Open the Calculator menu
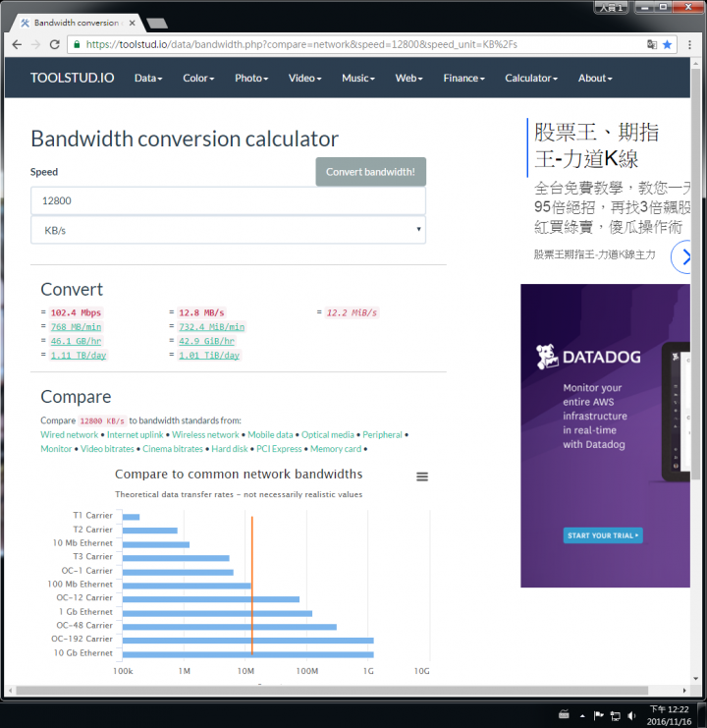The height and width of the screenshot is (728, 707). point(531,78)
